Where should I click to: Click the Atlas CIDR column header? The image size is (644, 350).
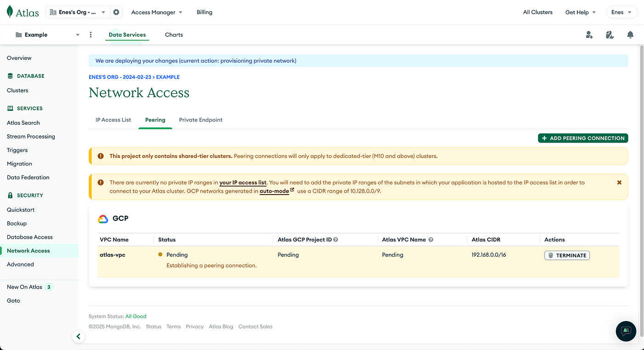[486, 240]
